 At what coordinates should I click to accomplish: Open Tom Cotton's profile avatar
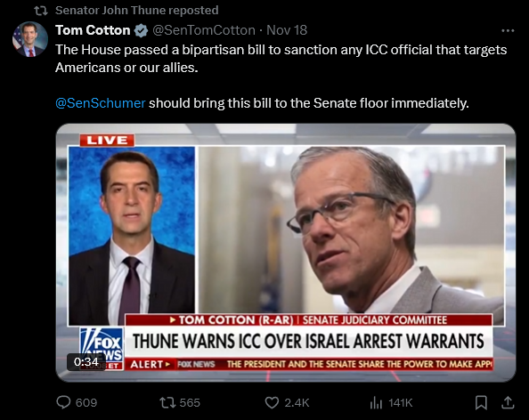pos(30,39)
